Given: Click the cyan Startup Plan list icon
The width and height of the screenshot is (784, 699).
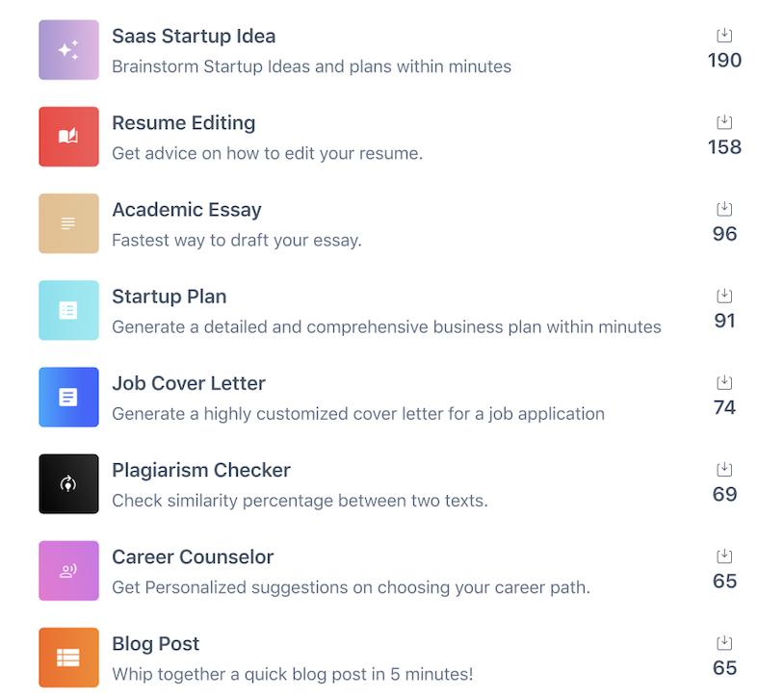Looking at the screenshot, I should point(68,310).
